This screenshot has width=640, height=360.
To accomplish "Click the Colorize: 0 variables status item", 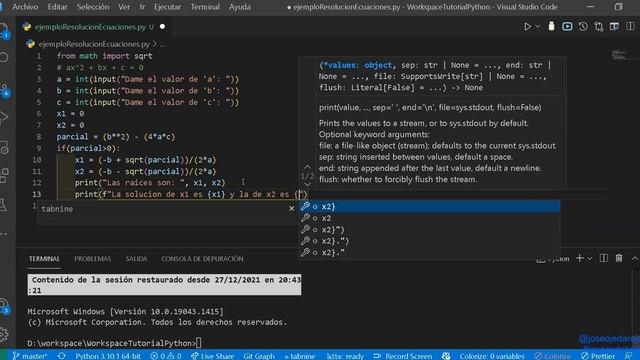I will coord(492,356).
